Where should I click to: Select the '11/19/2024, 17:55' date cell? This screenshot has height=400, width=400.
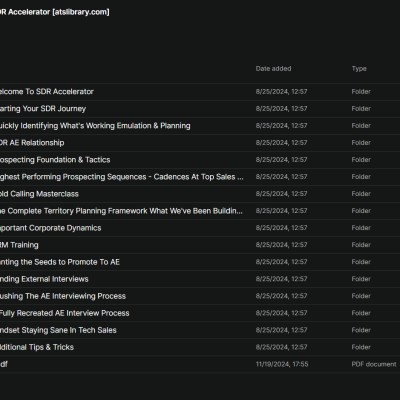(282, 364)
